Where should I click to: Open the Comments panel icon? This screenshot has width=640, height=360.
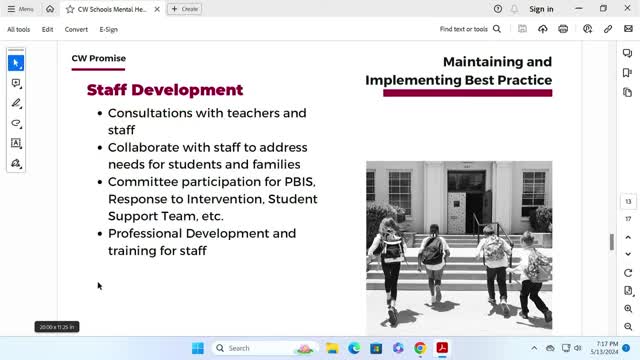(628, 53)
